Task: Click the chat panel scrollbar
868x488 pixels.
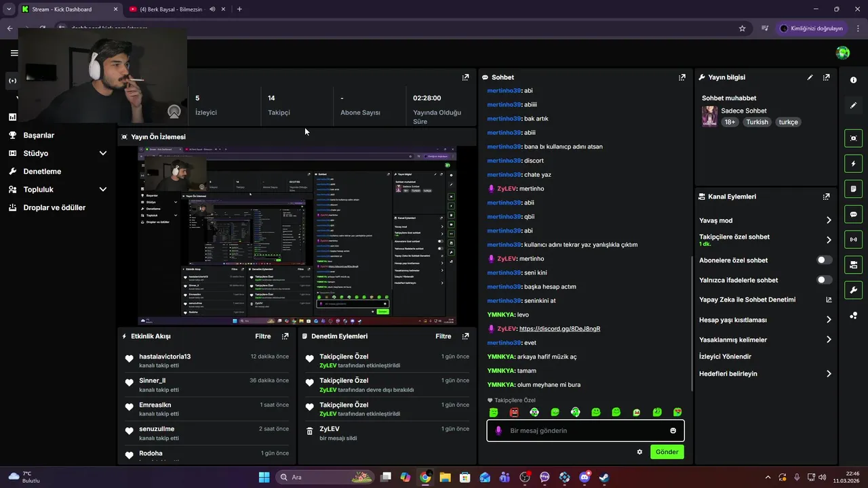Action: (691, 323)
